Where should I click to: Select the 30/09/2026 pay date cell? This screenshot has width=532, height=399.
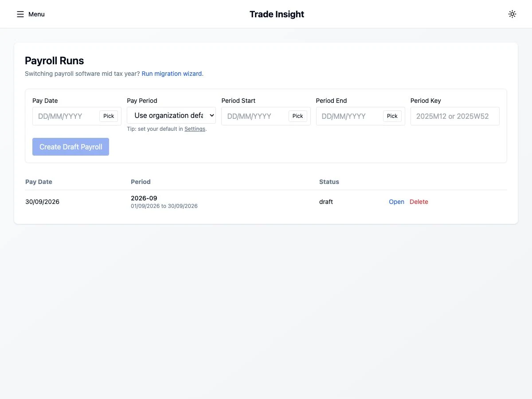click(x=42, y=202)
